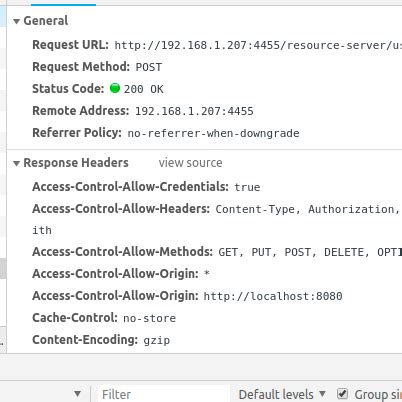
Task: Click the Access-Control-Allow-Methods header row
Action: [217, 252]
